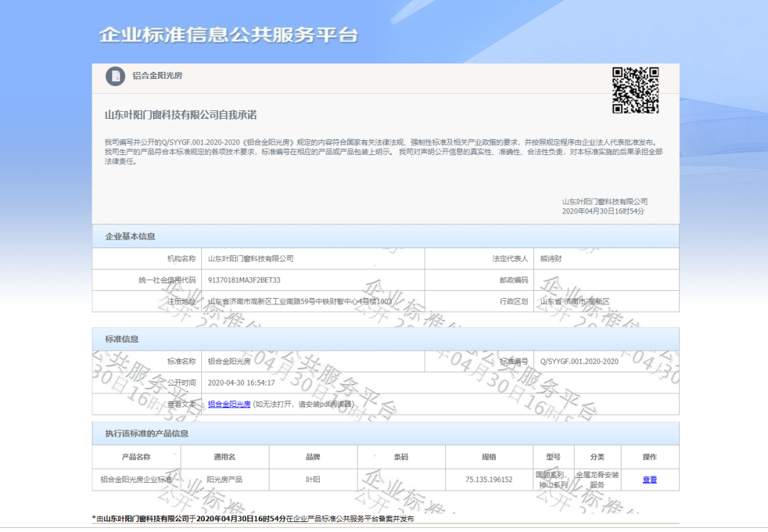Click the document icon beside 铝合金阳光房 title
Viewport: 768px width, 532px height.
(x=114, y=77)
